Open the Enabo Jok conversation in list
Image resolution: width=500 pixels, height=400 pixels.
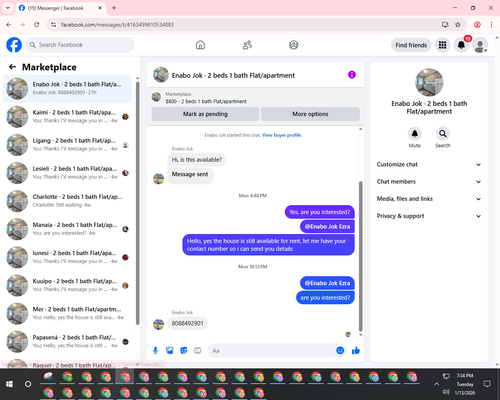pyautogui.click(x=67, y=88)
